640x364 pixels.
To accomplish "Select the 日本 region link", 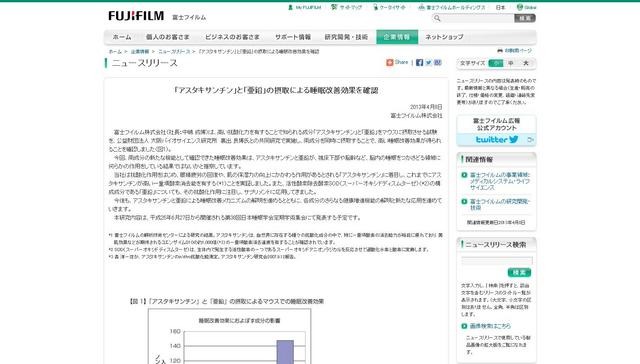I will click(x=500, y=7).
